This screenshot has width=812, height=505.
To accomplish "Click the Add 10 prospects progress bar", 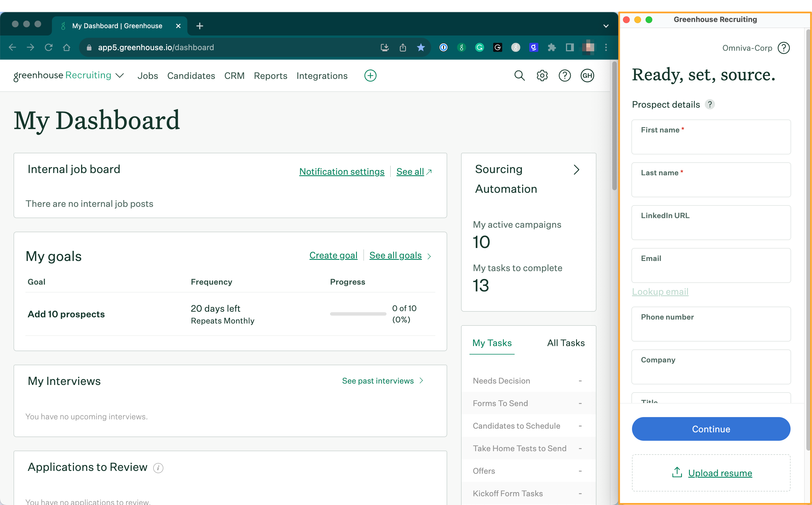I will tap(358, 314).
